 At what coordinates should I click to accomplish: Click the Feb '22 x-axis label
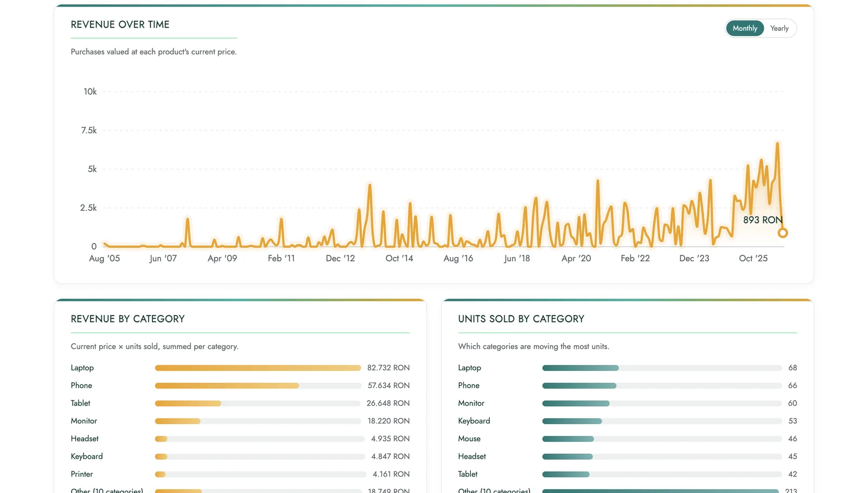pyautogui.click(x=635, y=258)
